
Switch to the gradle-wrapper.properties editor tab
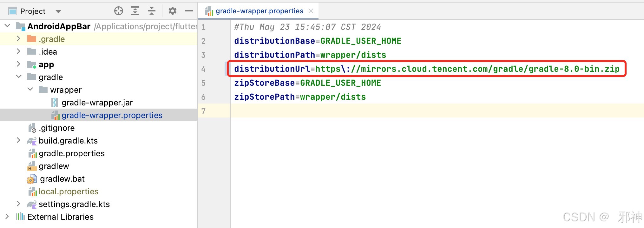click(259, 11)
